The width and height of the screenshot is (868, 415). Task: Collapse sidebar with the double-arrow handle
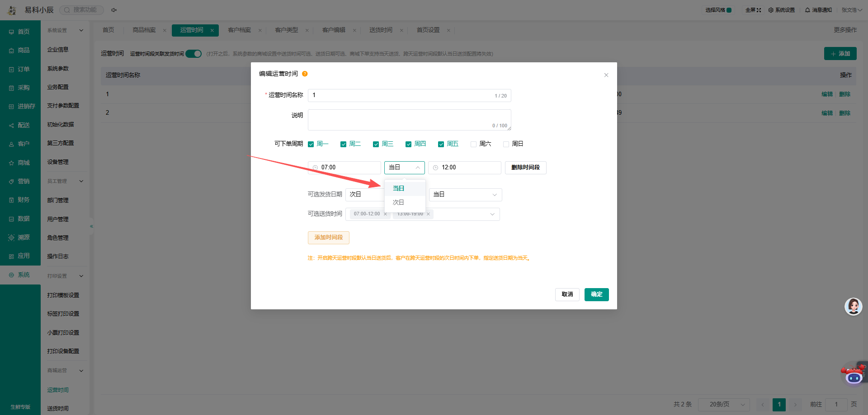coord(91,226)
